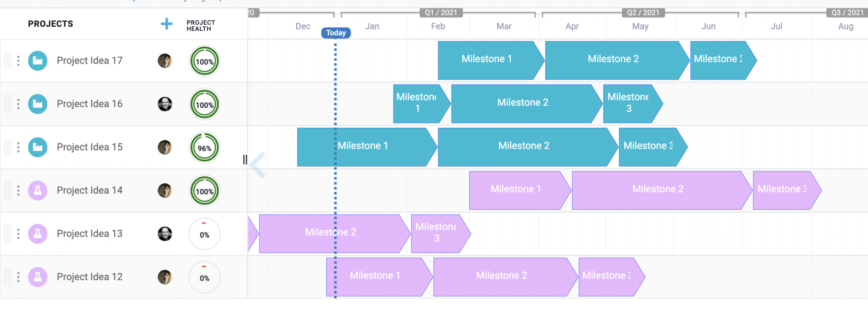Click the Today marker button
868x309 pixels.
336,33
